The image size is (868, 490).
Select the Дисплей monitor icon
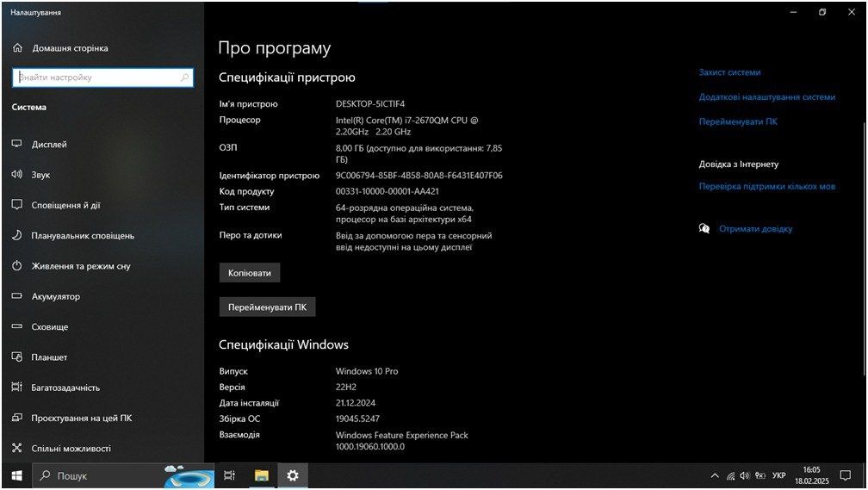(17, 144)
